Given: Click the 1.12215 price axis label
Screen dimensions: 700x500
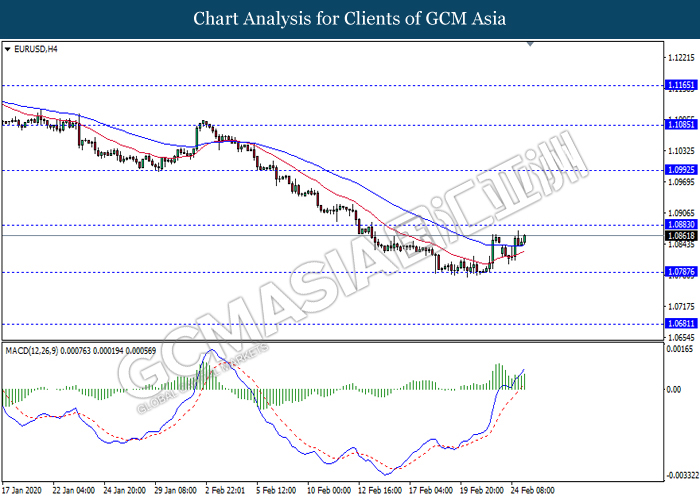Looking at the screenshot, I should click(x=680, y=58).
